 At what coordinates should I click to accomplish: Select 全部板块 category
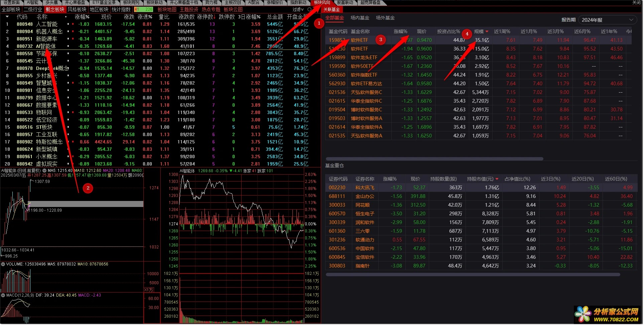[x=11, y=9]
